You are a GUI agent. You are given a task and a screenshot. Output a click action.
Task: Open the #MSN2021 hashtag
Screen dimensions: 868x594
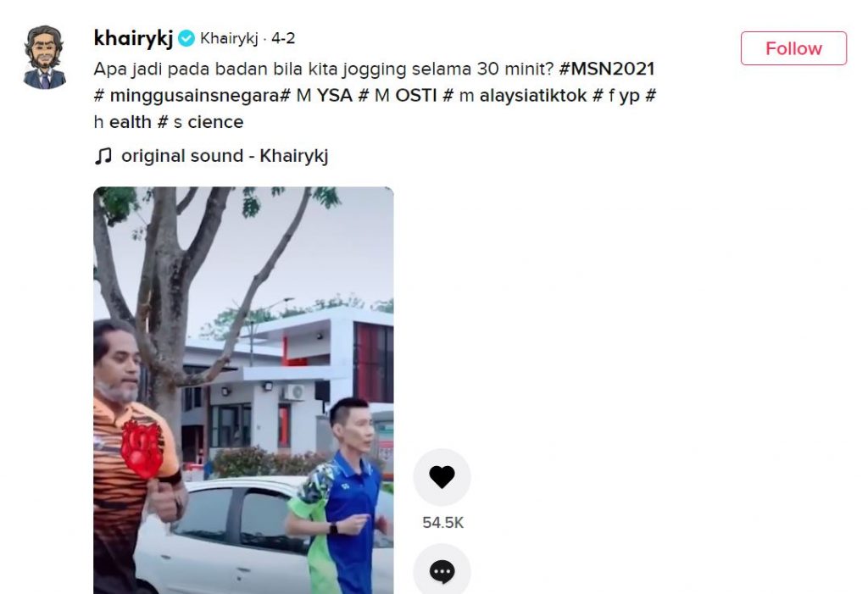pyautogui.click(x=607, y=69)
